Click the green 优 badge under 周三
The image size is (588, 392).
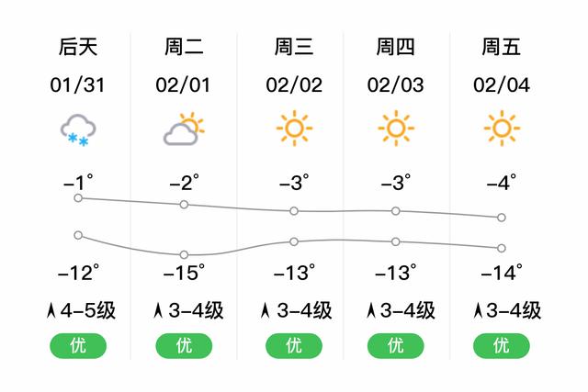tap(294, 345)
